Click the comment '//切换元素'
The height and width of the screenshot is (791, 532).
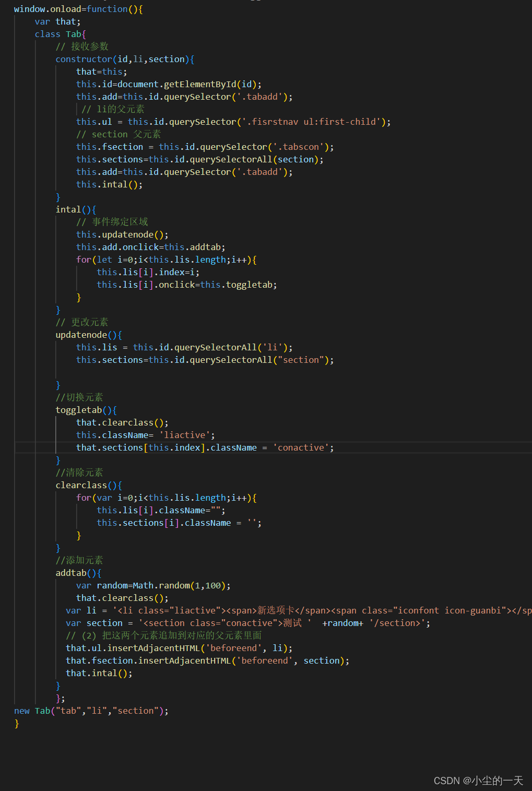coord(79,397)
